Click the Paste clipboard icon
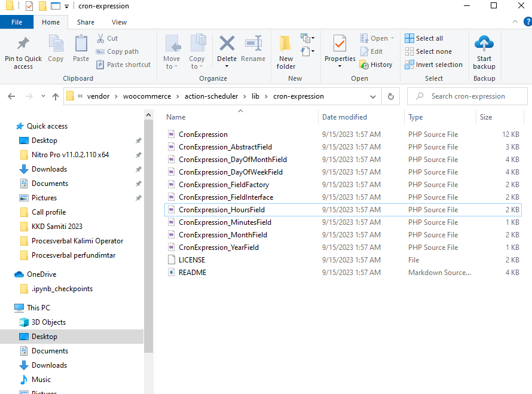 point(81,45)
